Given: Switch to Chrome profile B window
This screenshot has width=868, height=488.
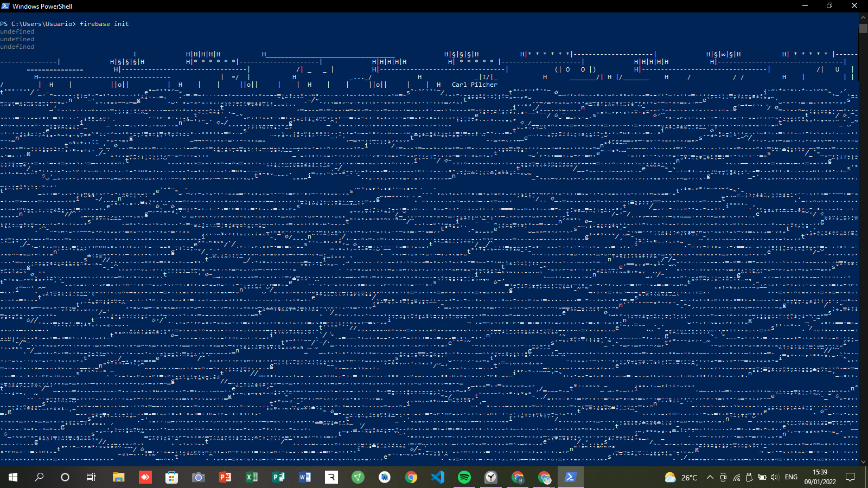Looking at the screenshot, I should [518, 477].
